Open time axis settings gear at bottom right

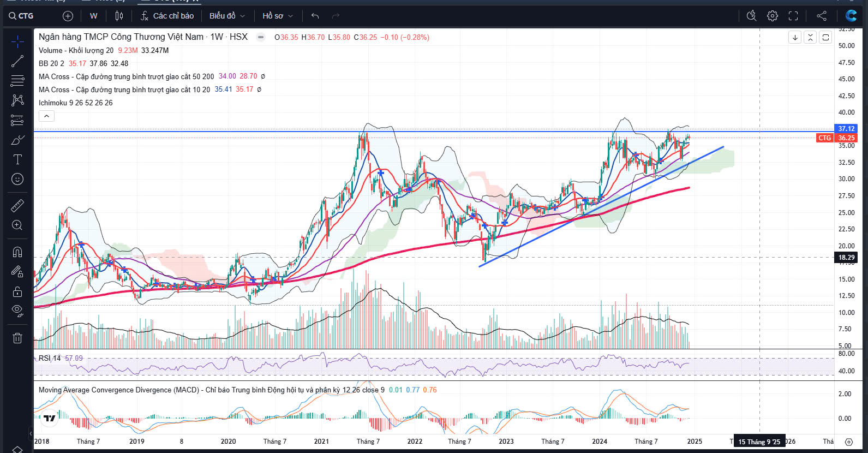point(849,442)
